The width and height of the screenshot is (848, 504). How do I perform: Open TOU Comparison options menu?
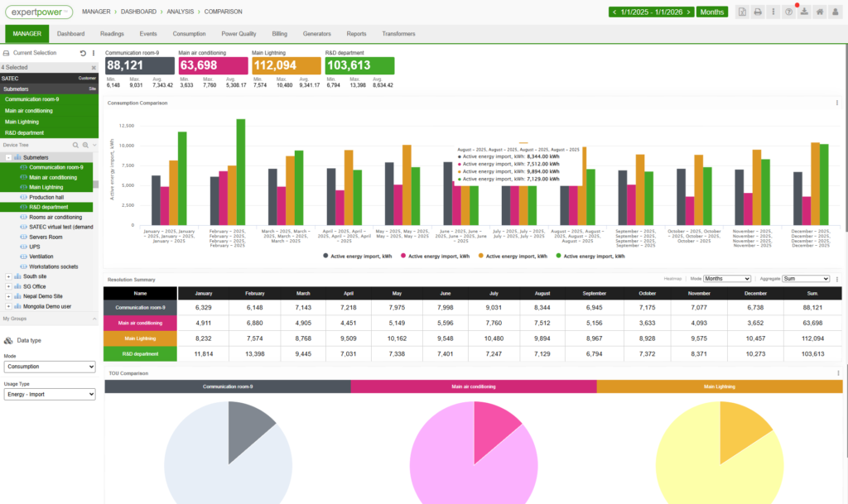point(838,373)
